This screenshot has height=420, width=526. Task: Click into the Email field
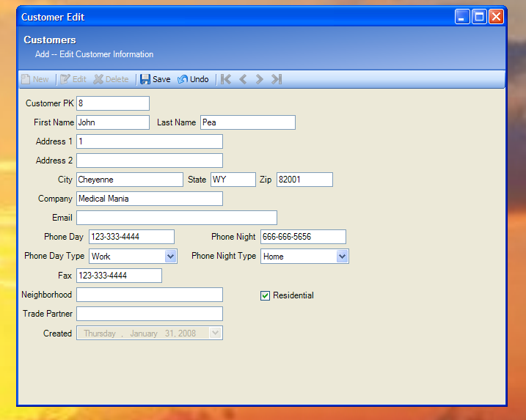176,218
